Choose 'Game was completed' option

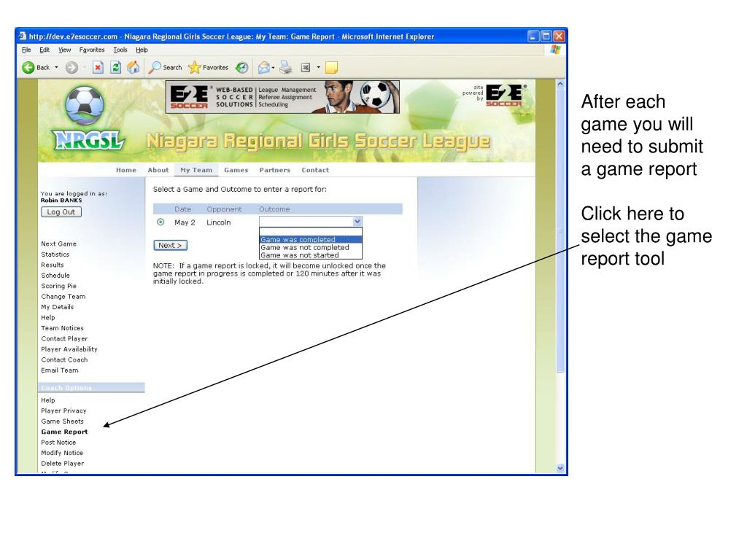[x=311, y=239]
